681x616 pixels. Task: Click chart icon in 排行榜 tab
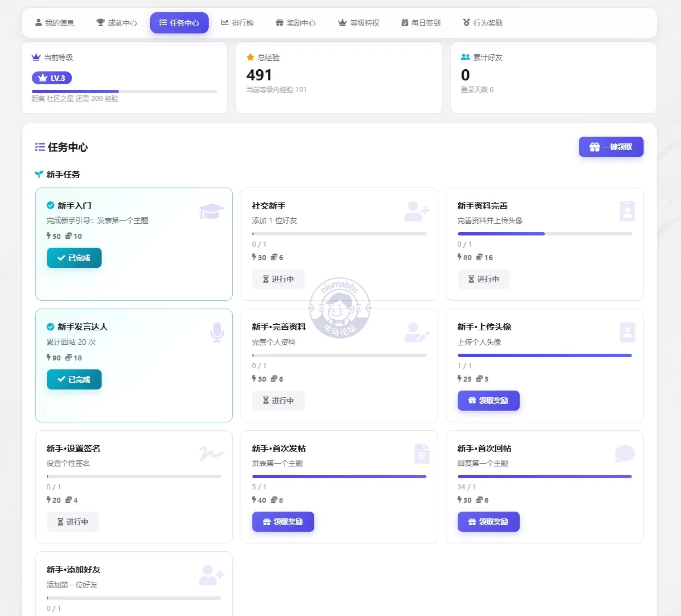224,23
